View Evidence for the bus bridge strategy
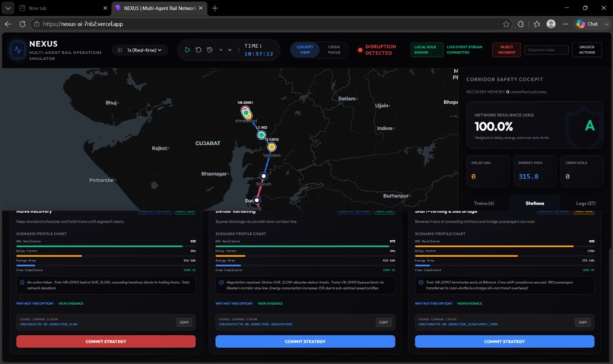 [x=469, y=303]
